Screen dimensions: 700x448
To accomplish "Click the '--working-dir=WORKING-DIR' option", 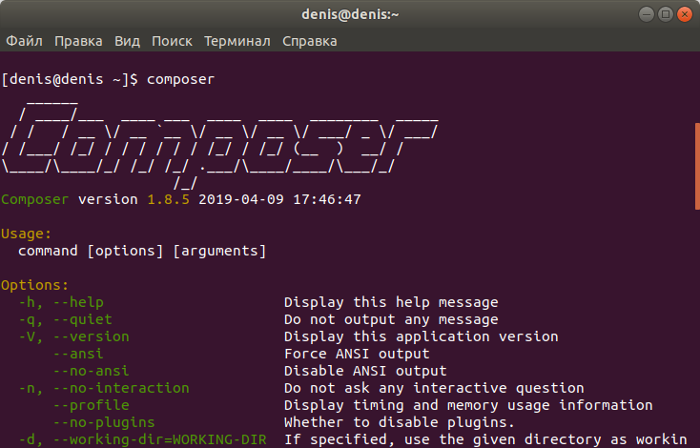I will point(159,440).
